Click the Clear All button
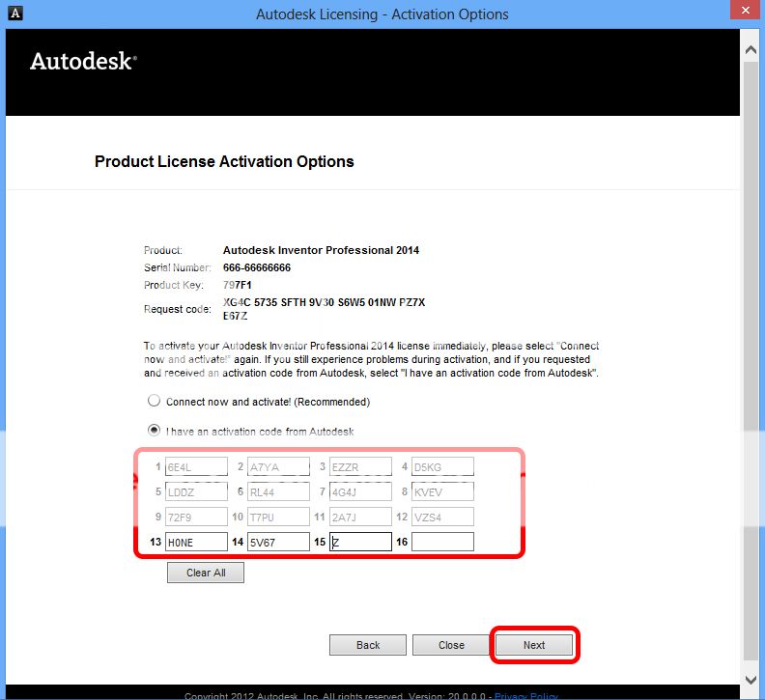The width and height of the screenshot is (765, 700). click(x=206, y=573)
